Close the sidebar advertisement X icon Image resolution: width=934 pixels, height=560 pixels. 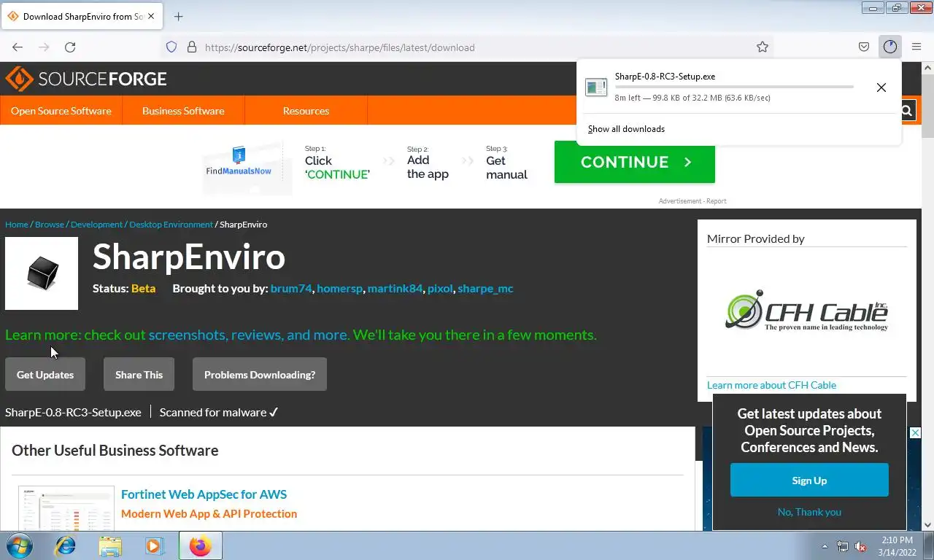pos(915,433)
